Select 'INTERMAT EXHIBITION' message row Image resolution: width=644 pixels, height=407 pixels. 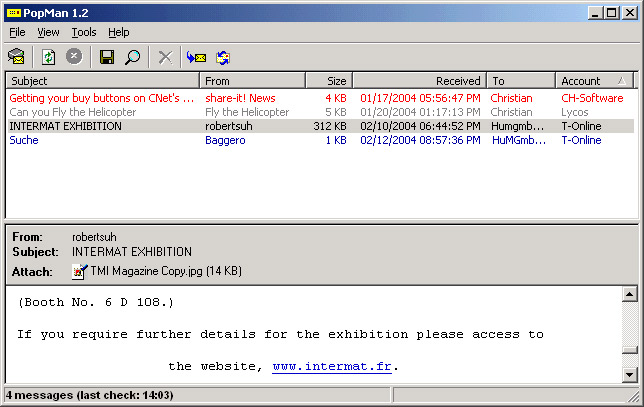(x=320, y=126)
